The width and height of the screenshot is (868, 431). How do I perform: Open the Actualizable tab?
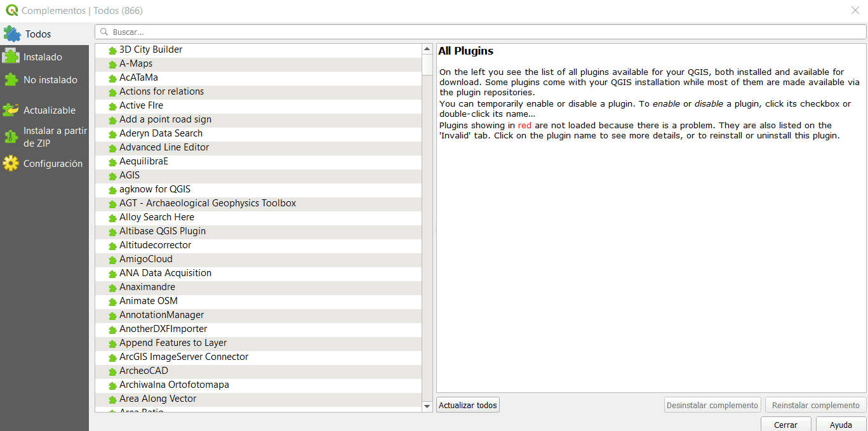click(x=44, y=110)
